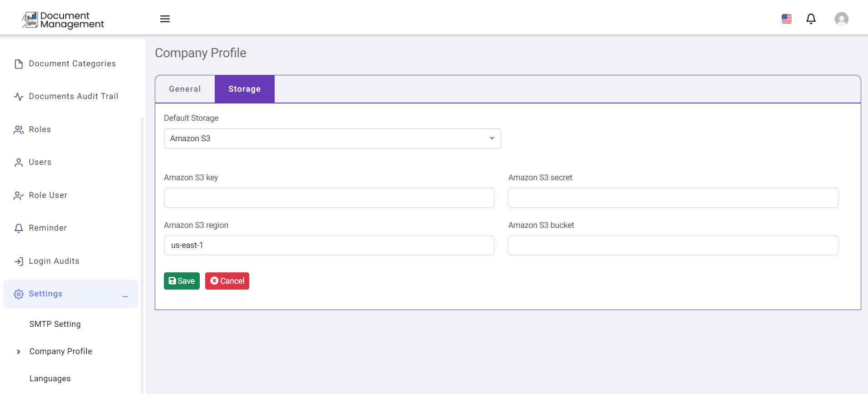Open the Roles page
868x394 pixels.
[39, 129]
